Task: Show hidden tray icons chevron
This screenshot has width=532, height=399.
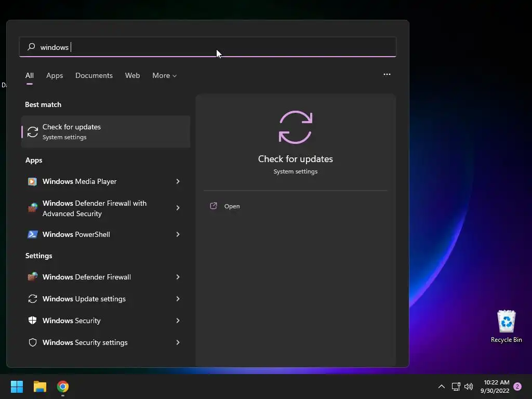Action: (442, 387)
